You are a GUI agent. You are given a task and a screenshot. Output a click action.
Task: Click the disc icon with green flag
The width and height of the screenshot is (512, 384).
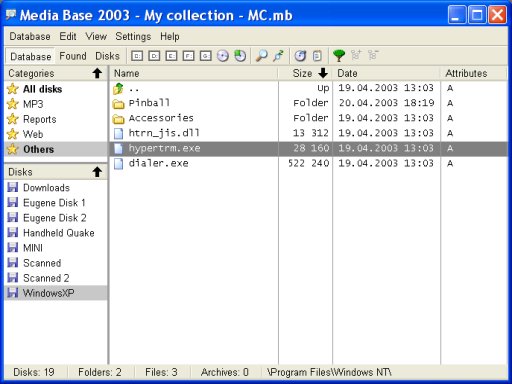240,56
